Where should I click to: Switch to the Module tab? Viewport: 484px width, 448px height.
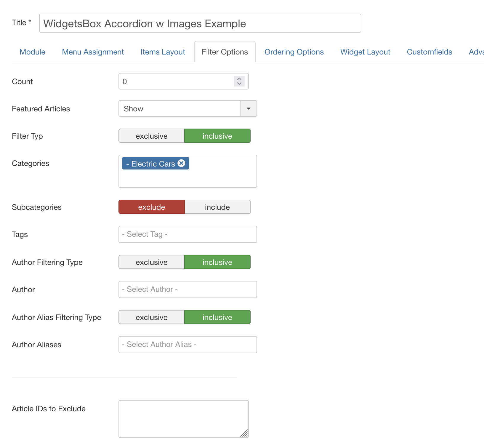[x=33, y=52]
